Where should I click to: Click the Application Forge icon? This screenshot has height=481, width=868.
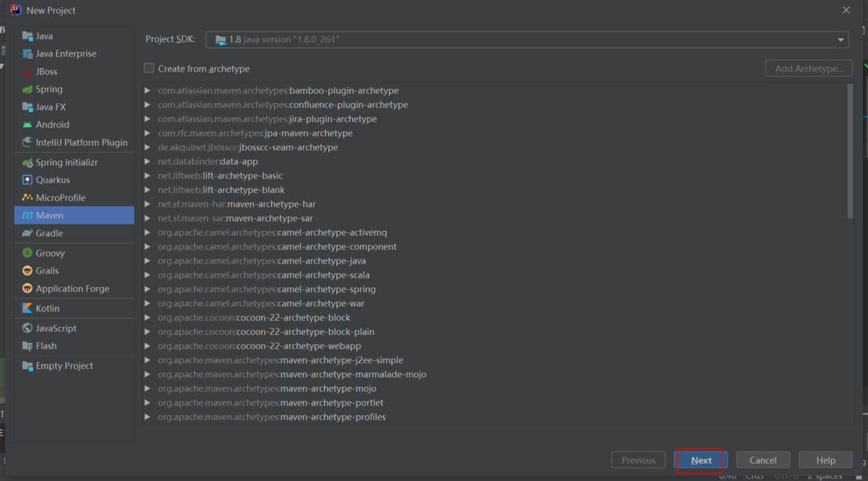(27, 289)
